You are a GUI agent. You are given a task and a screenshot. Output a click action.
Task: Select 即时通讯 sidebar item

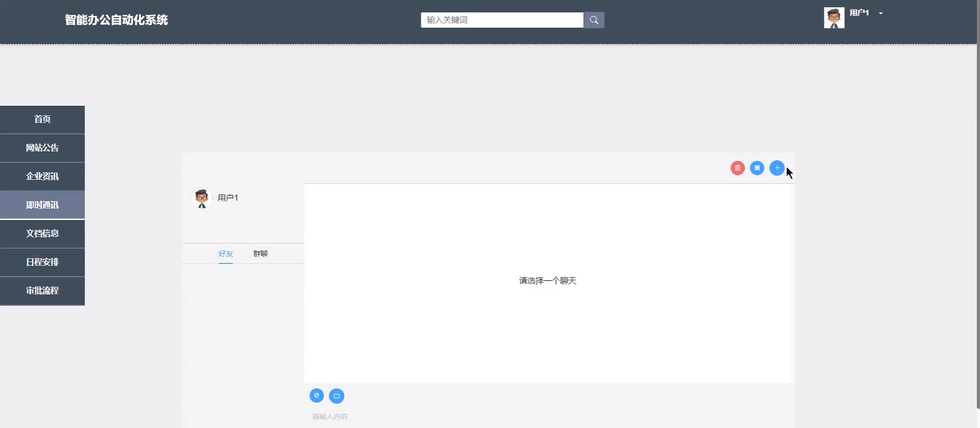tap(42, 205)
